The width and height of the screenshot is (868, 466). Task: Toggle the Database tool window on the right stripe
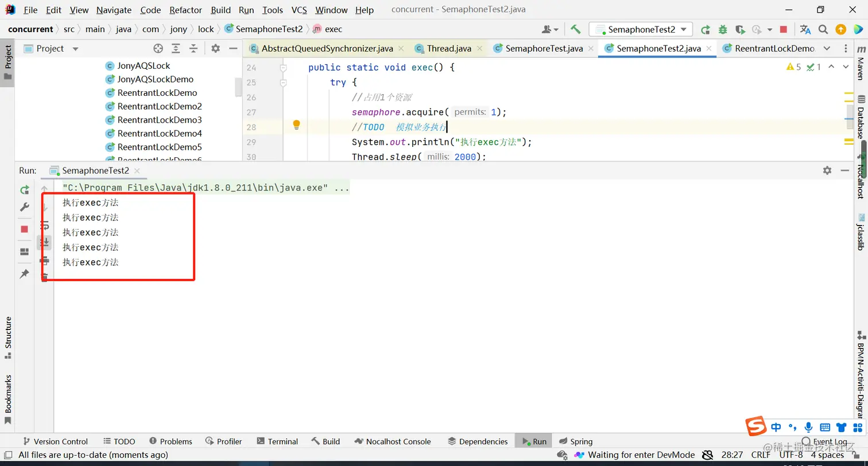point(860,118)
